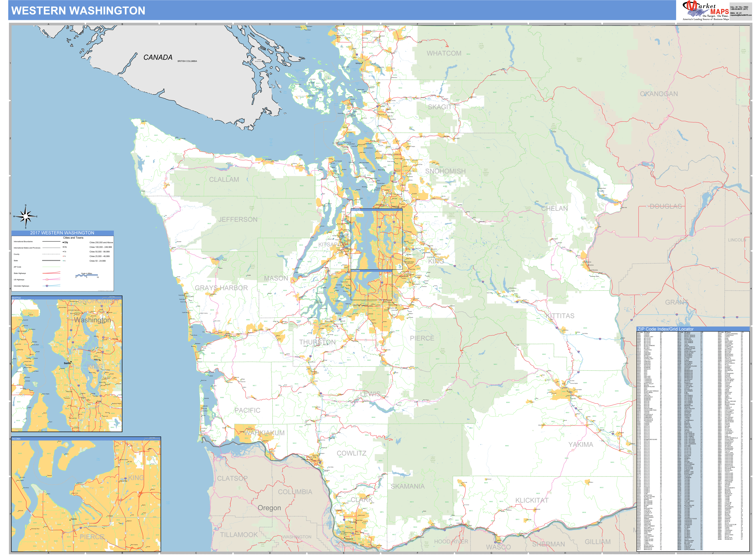756x555 pixels.
Task: Select the PACIFIC county label
Action: pyautogui.click(x=247, y=410)
